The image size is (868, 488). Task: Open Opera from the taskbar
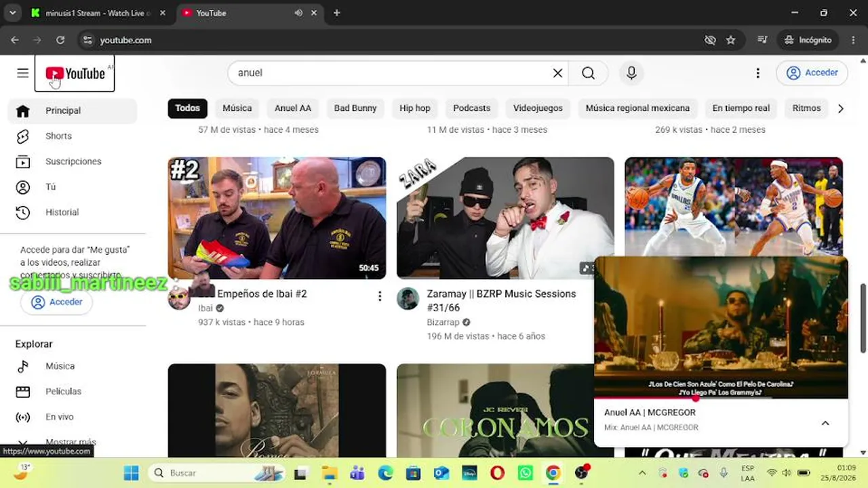pos(497,472)
